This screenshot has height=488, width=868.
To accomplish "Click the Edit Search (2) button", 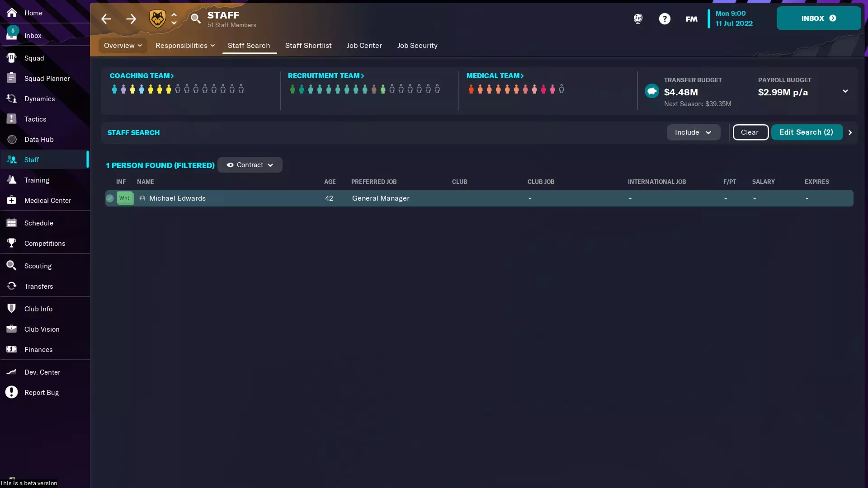I will click(x=806, y=132).
